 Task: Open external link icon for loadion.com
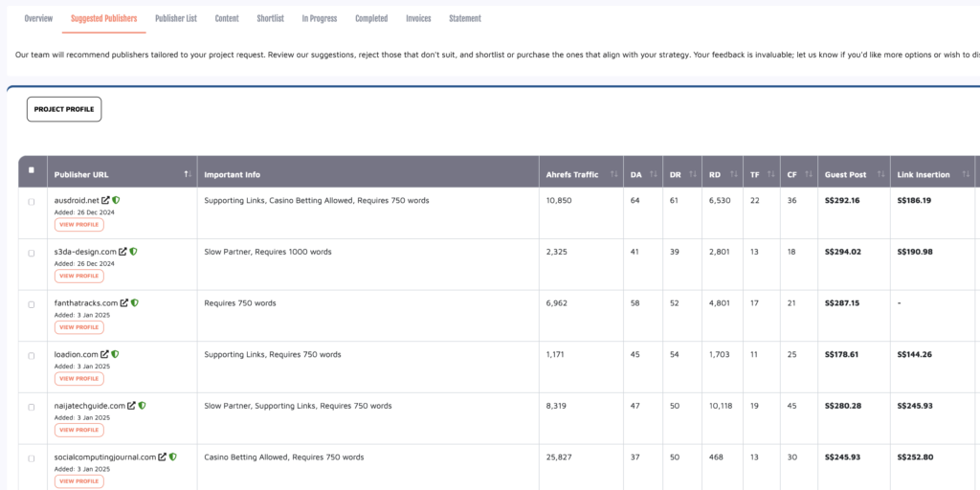105,354
